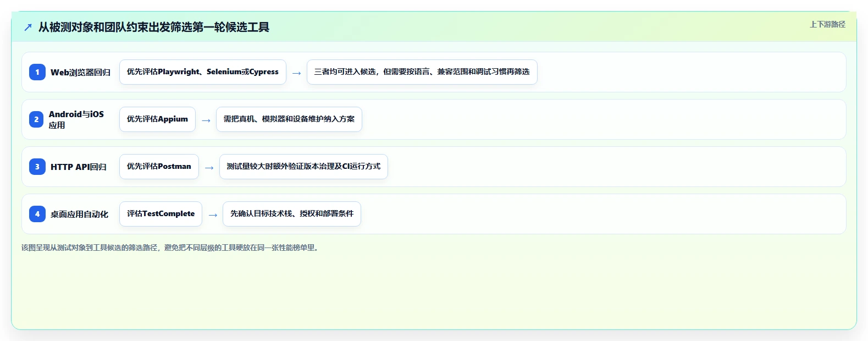Click the Android与iOS应用 row label
Viewport: 868px width, 341px height.
tap(76, 119)
